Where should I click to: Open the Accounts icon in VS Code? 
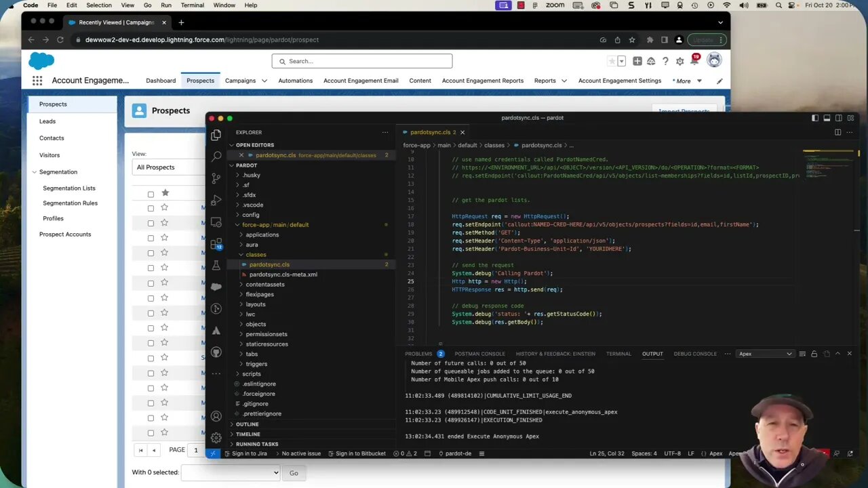216,416
